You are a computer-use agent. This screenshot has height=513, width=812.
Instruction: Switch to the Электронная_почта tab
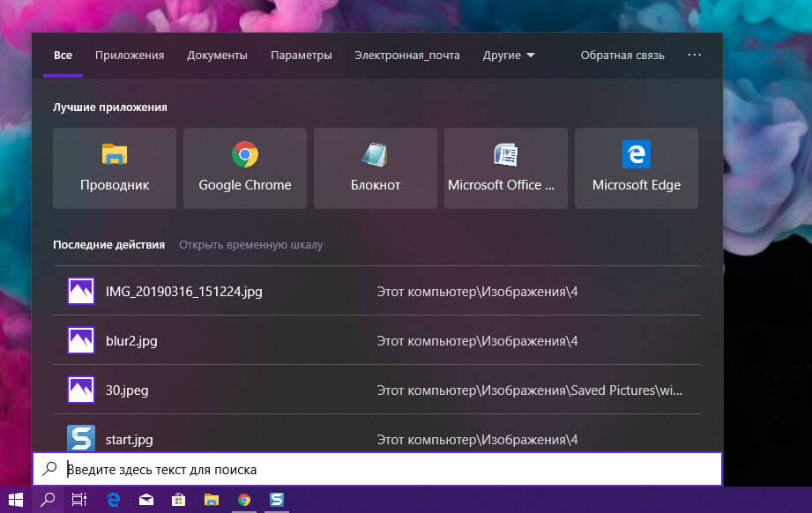pos(407,56)
